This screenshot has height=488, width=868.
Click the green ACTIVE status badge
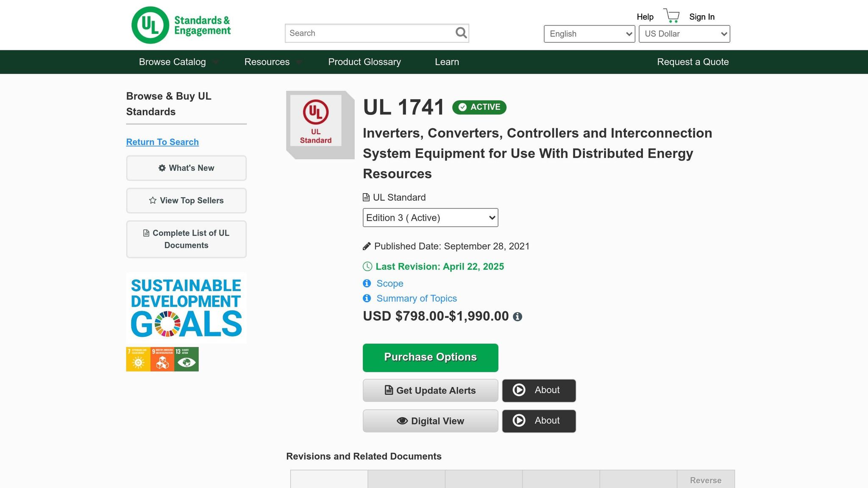pyautogui.click(x=479, y=107)
